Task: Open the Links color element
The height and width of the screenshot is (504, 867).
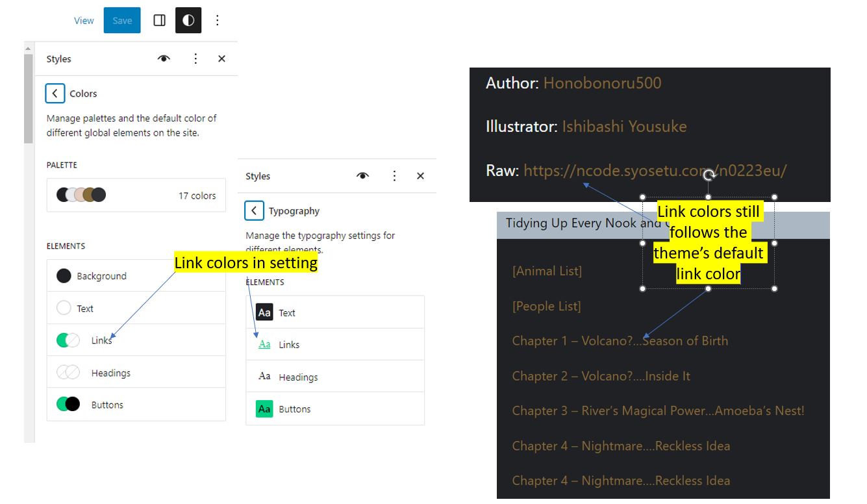Action: pos(136,340)
